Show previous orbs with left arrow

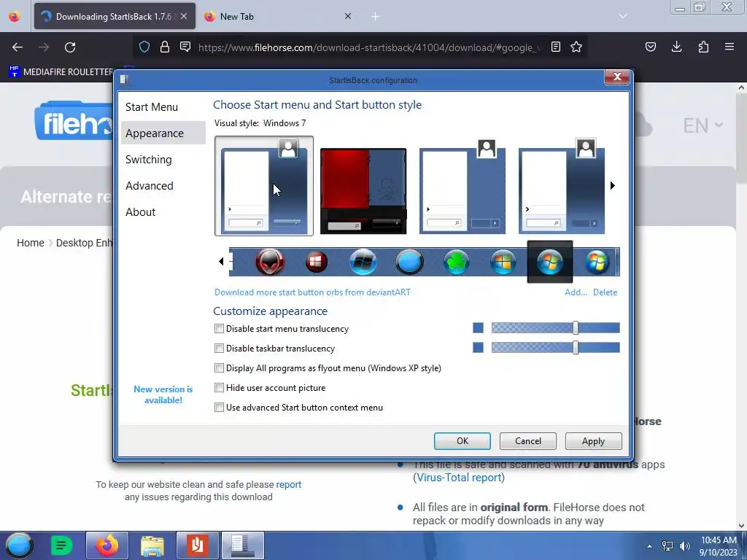(221, 261)
